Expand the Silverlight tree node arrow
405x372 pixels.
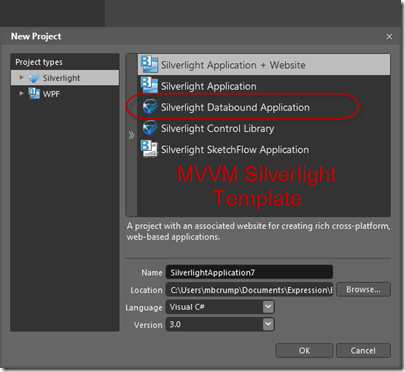pyautogui.click(x=21, y=77)
